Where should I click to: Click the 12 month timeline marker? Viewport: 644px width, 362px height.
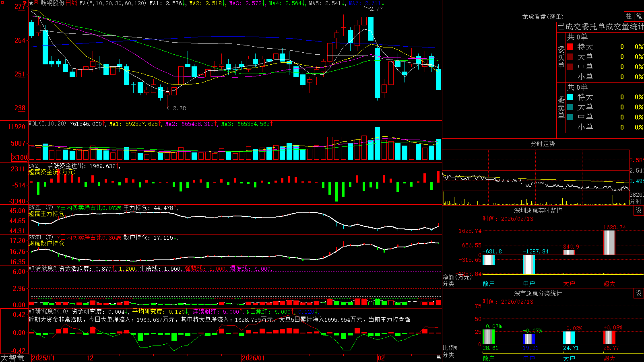(x=90, y=358)
